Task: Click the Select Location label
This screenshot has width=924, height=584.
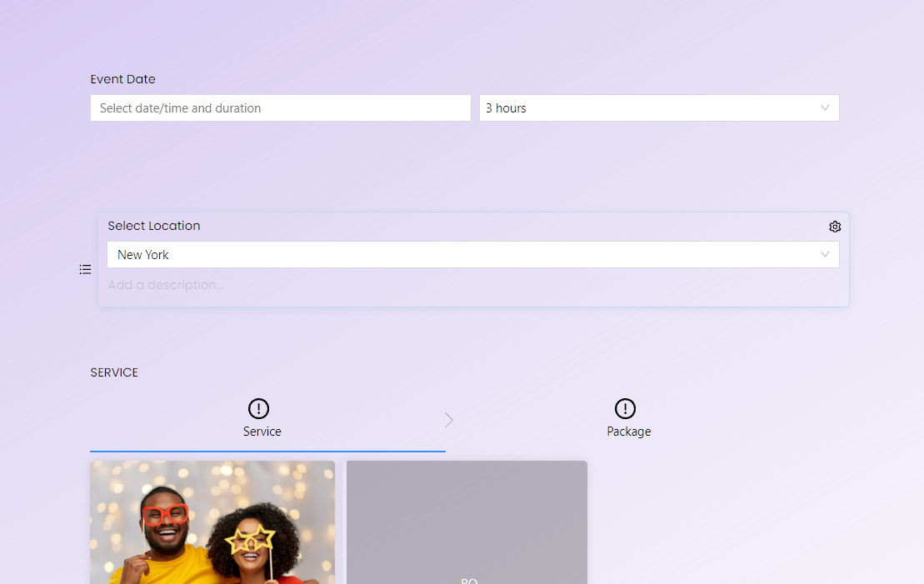Action: click(154, 226)
